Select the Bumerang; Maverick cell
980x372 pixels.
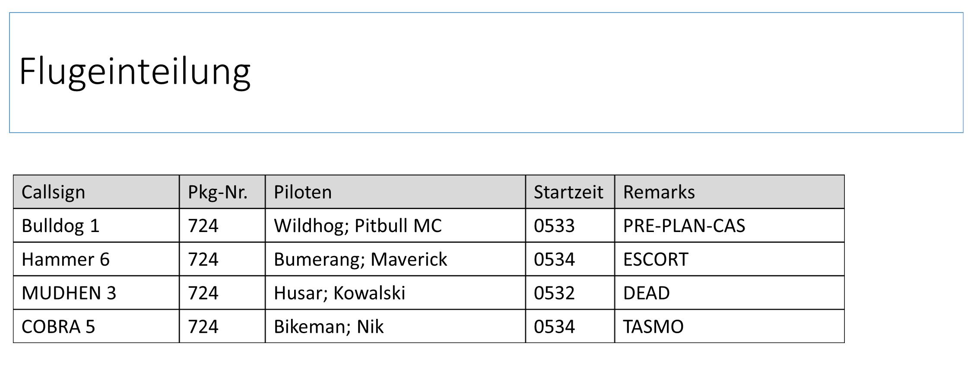coord(396,259)
